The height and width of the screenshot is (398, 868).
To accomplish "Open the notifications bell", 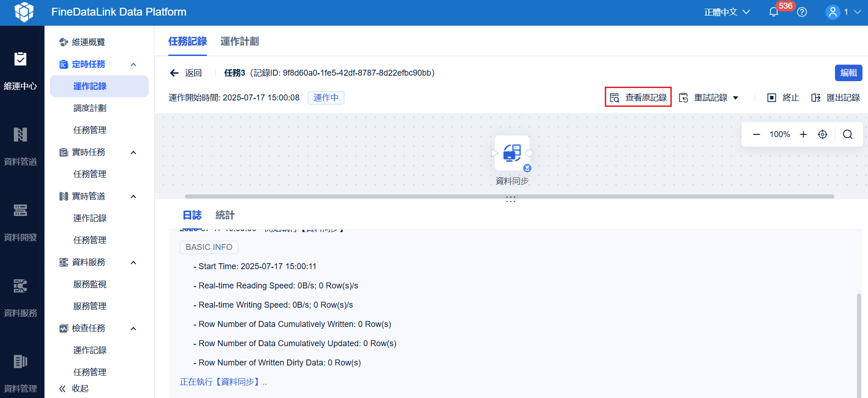I will coord(774,12).
